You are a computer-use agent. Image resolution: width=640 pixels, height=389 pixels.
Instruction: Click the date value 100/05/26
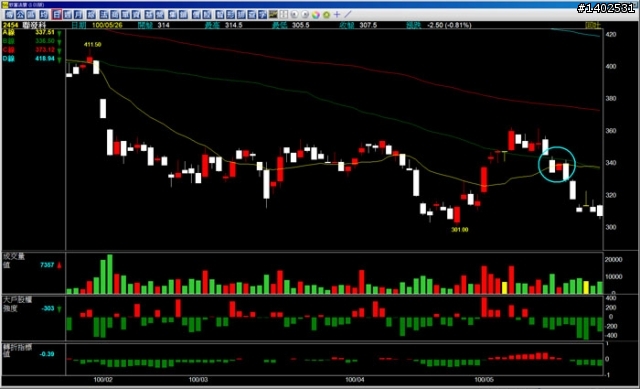point(107,25)
